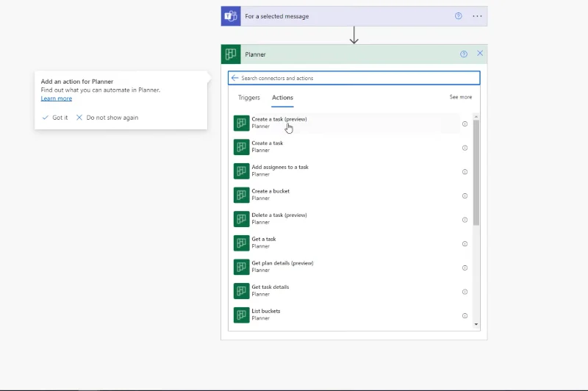Choose the Create a task action

coord(346,147)
